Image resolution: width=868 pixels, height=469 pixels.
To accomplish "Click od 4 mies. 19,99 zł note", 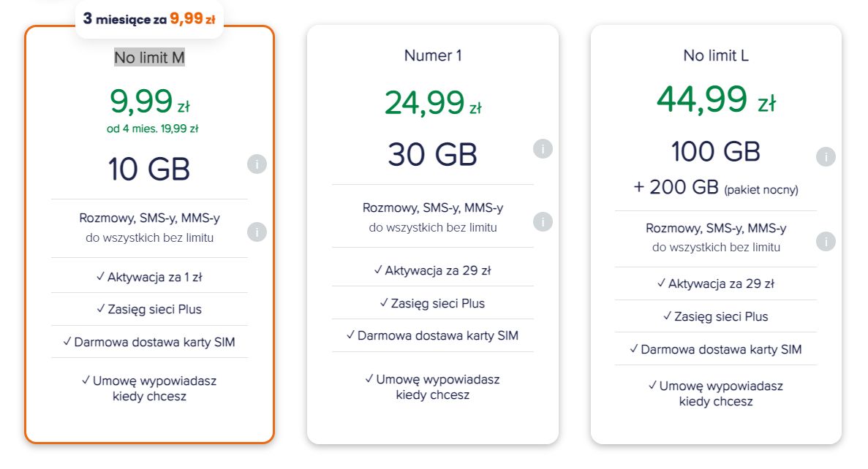I will point(152,129).
